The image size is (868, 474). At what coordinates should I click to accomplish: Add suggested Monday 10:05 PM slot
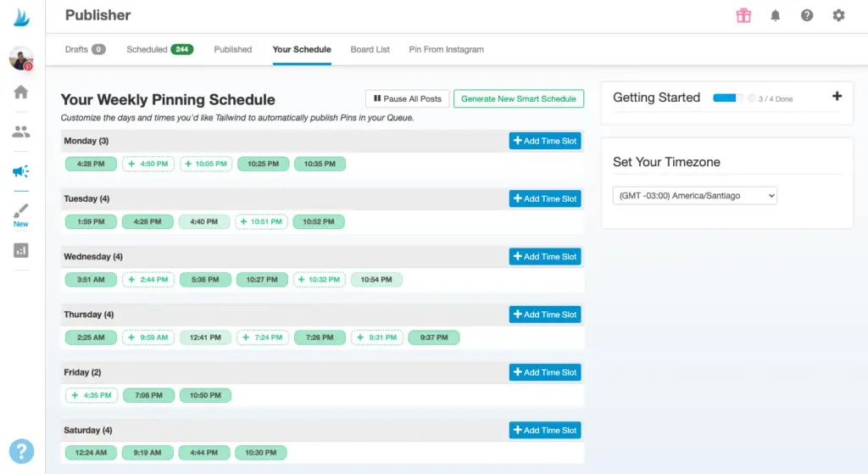tap(206, 164)
